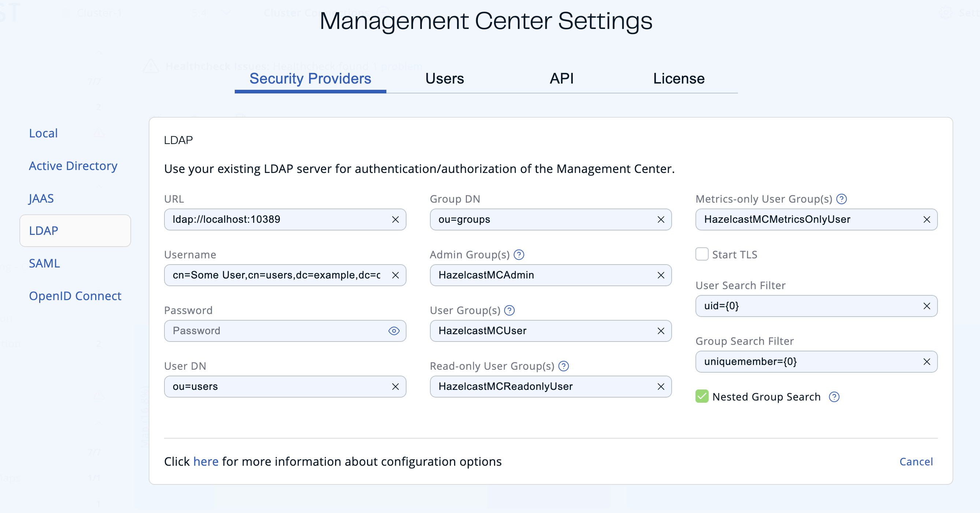Click the Password input field
Viewport: 980px width, 513px height.
click(278, 331)
